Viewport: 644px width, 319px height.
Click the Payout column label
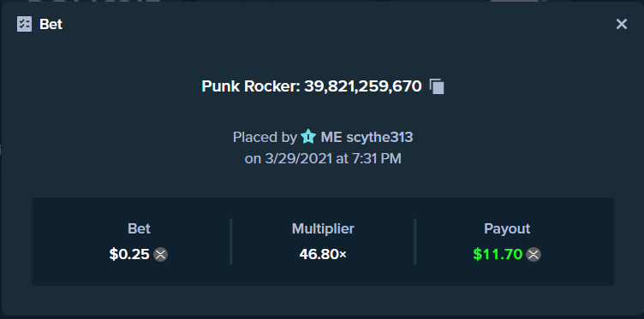(x=507, y=228)
